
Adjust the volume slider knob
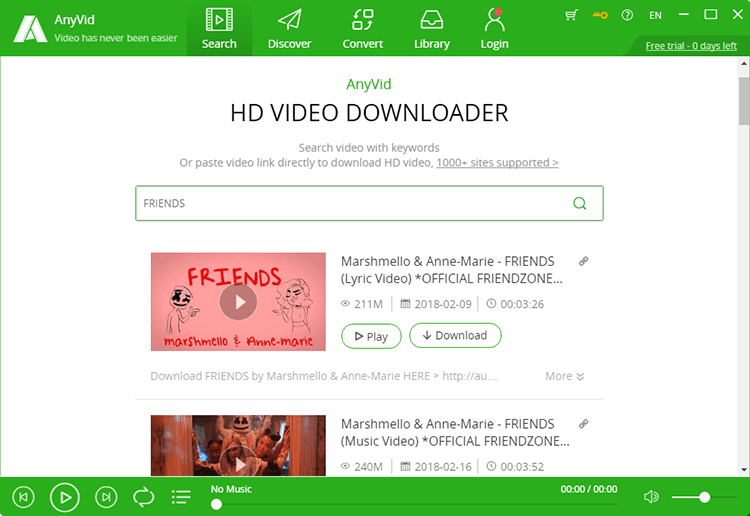[704, 497]
